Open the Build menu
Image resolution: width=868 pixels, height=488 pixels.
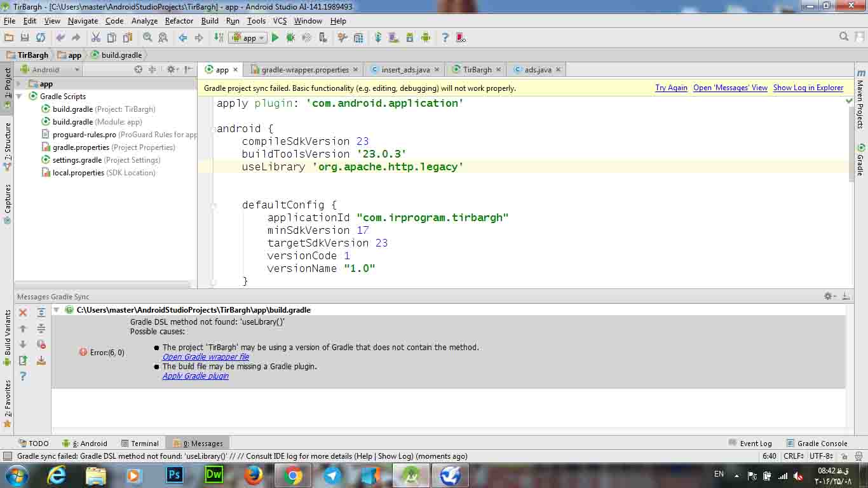click(x=210, y=21)
